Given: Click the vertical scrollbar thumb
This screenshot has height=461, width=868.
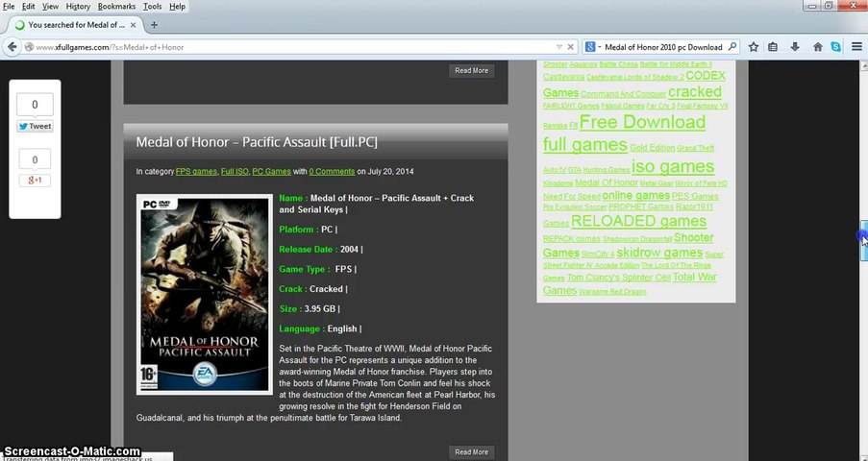Looking at the screenshot, I should point(863,240).
